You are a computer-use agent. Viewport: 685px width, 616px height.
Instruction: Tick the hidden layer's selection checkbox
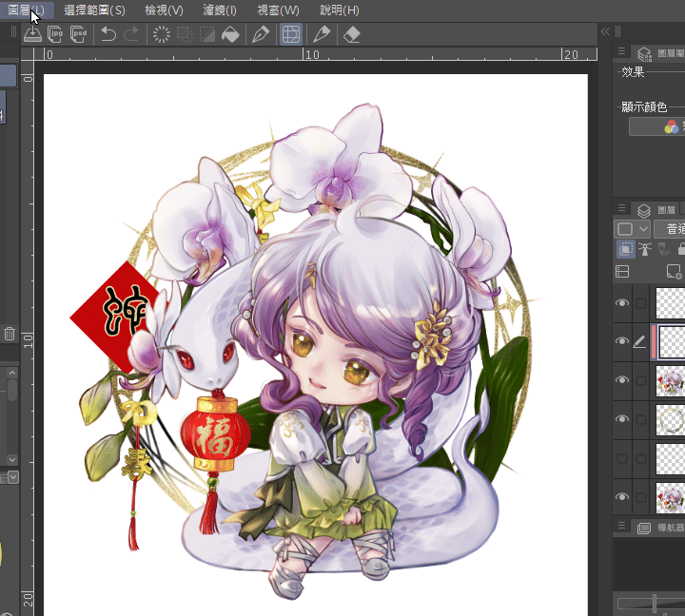click(x=641, y=458)
